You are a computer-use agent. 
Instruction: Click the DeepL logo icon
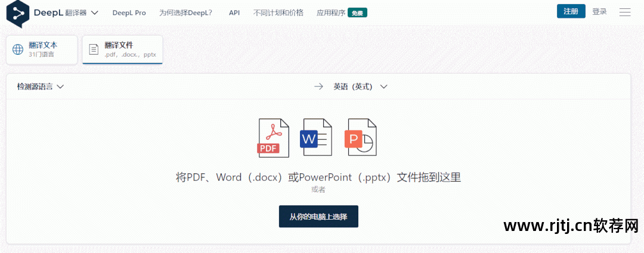18,14
